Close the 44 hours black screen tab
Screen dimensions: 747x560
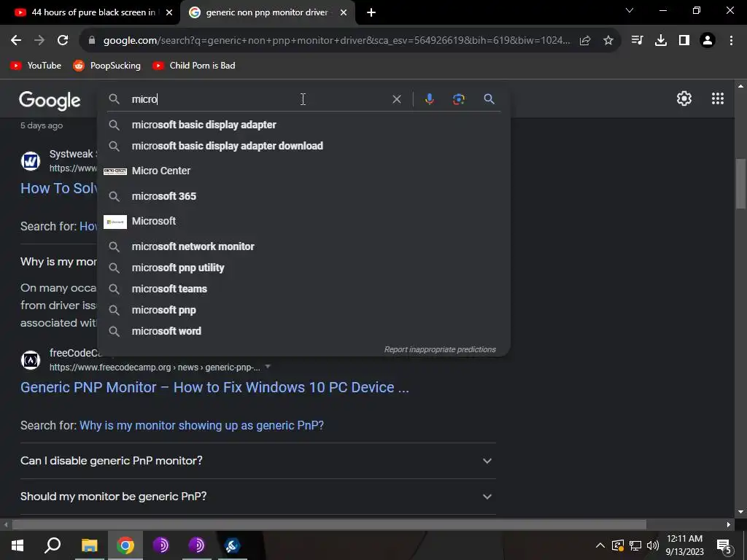click(169, 12)
